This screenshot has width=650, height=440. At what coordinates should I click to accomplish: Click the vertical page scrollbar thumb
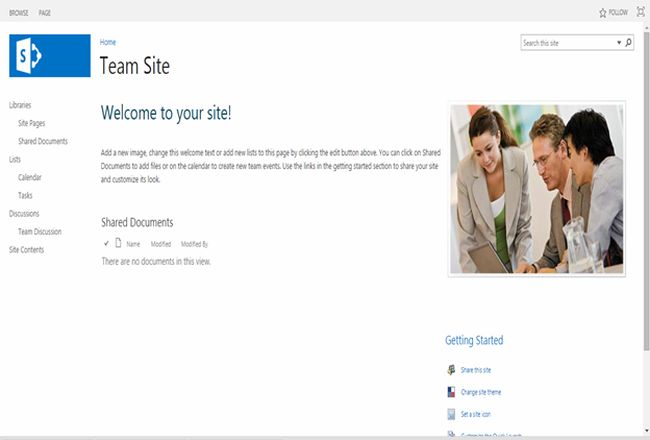click(x=646, y=190)
